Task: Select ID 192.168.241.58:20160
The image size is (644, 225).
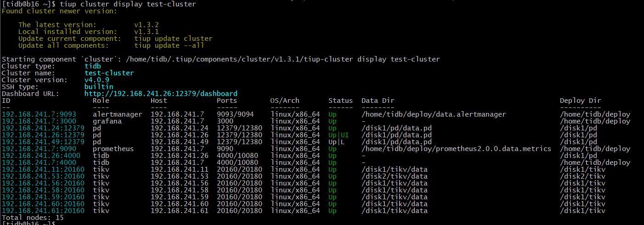Action: point(43,190)
